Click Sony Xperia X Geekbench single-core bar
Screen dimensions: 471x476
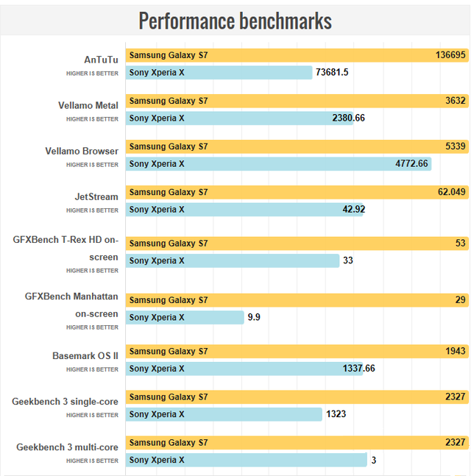click(x=224, y=414)
